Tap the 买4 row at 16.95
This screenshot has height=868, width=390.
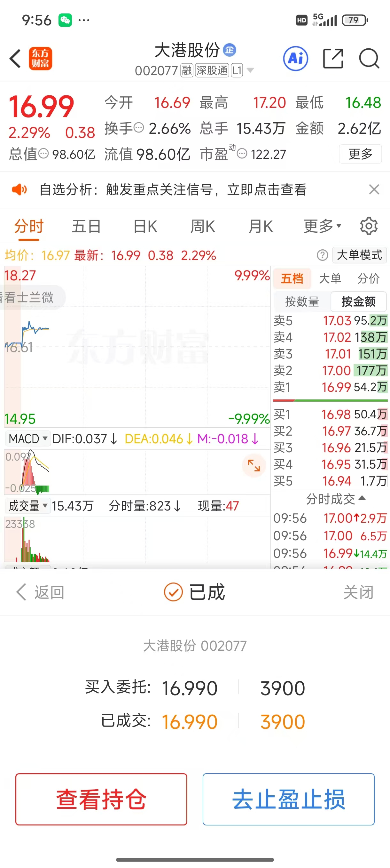330,464
